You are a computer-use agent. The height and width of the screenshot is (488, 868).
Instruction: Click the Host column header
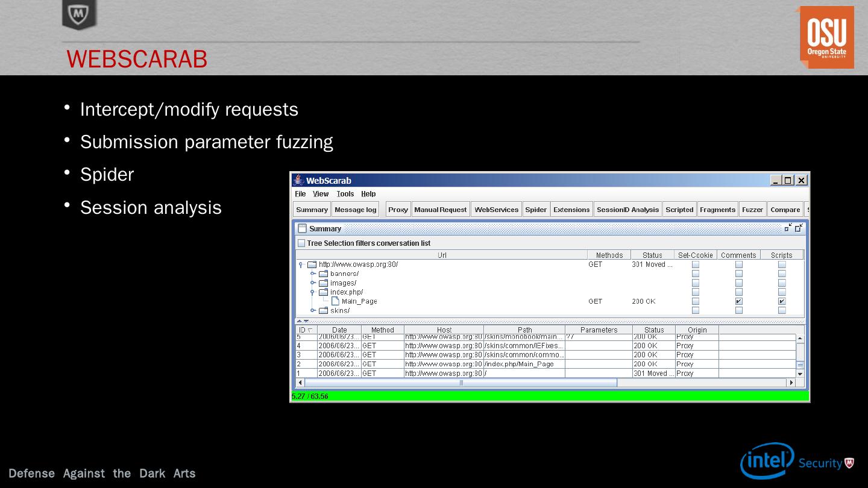coord(444,330)
